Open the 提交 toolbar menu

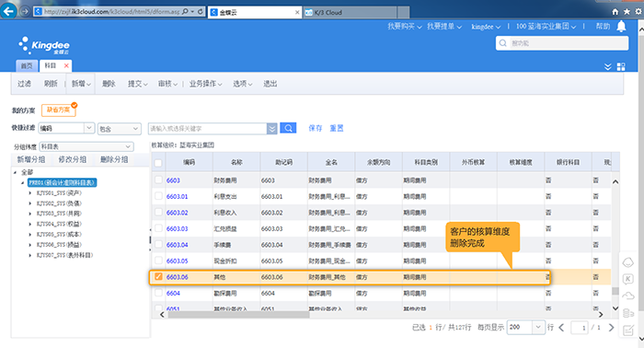coord(138,84)
